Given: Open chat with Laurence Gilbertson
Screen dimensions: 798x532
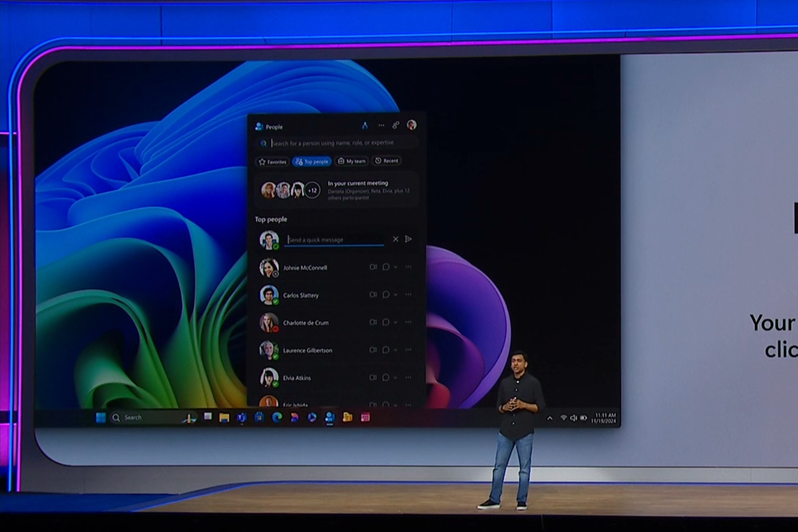Looking at the screenshot, I should [x=386, y=350].
